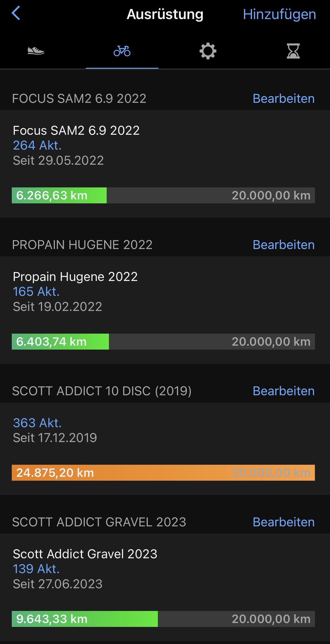The image size is (330, 644).
Task: Select the Scott Addict Gravel 2023 entry name
Action: tap(85, 554)
